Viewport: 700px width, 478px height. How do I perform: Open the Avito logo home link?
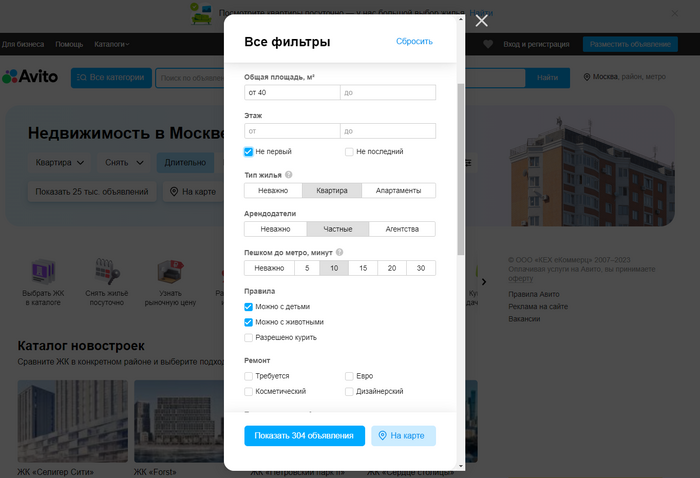tap(30, 77)
